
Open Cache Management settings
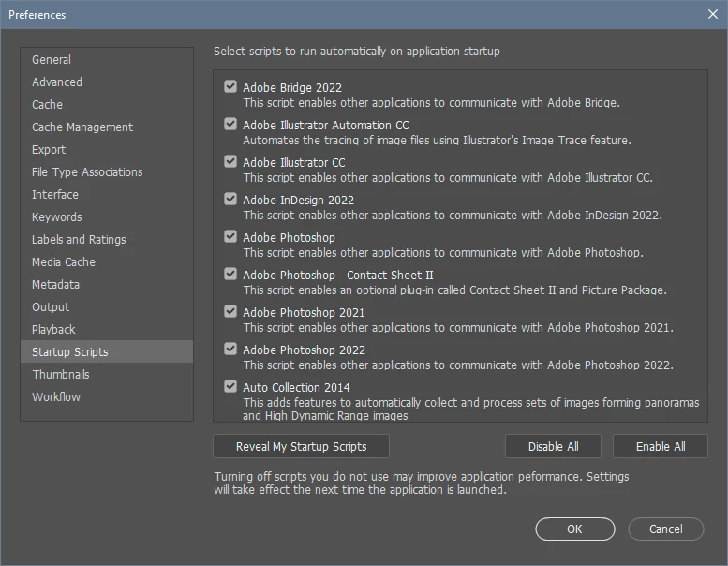(107, 127)
